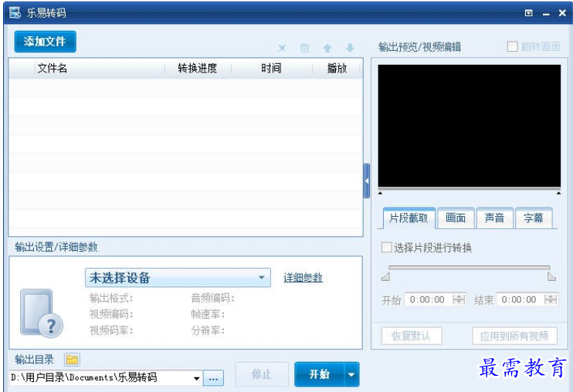Click the 转换进度 column header
Viewport: 573px width, 392px height.
pos(198,68)
